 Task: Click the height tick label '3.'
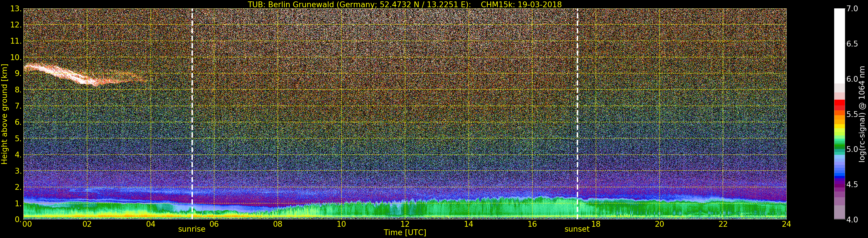point(18,171)
